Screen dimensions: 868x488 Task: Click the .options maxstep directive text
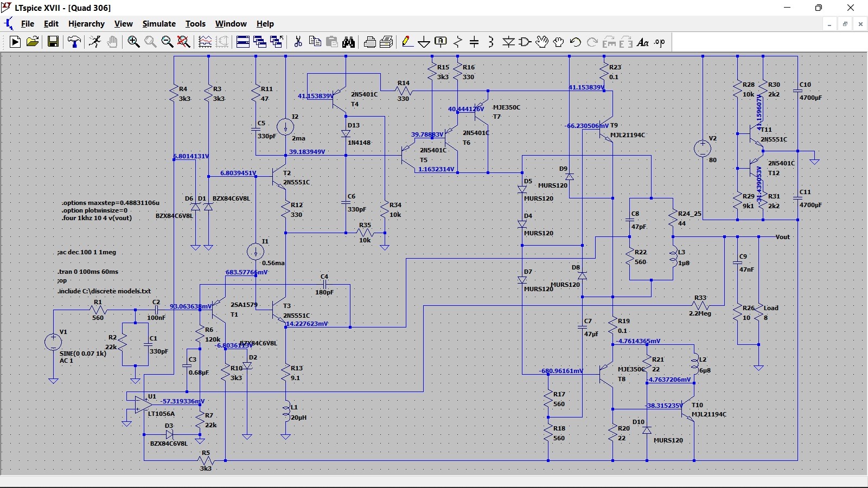point(111,203)
